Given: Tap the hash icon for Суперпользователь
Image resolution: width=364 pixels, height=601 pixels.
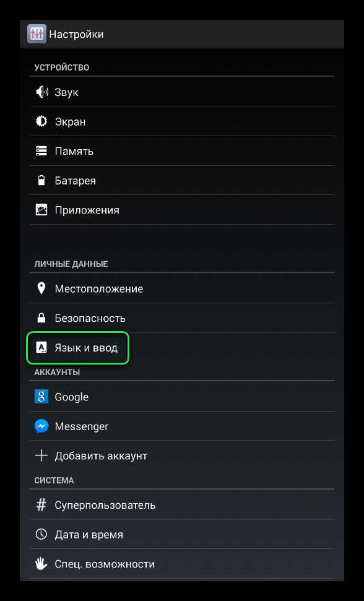Looking at the screenshot, I should pos(41,505).
